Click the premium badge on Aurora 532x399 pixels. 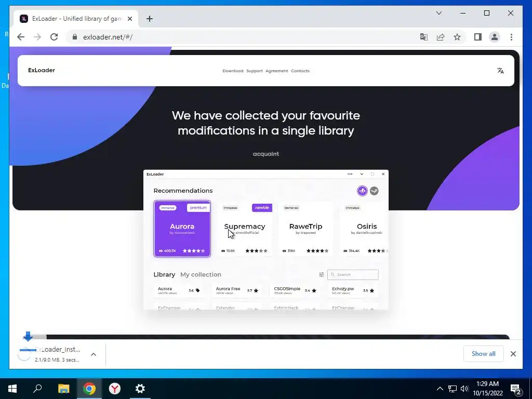pyautogui.click(x=198, y=208)
